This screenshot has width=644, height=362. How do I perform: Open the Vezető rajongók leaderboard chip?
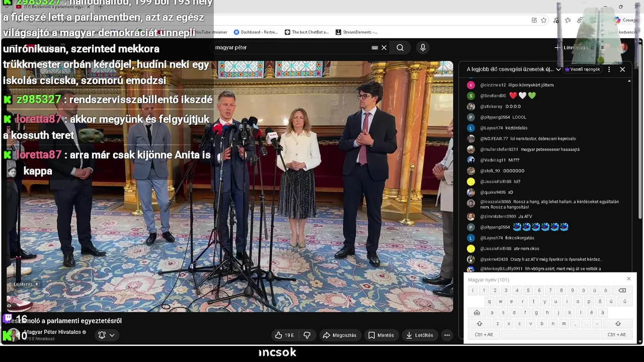pos(582,69)
